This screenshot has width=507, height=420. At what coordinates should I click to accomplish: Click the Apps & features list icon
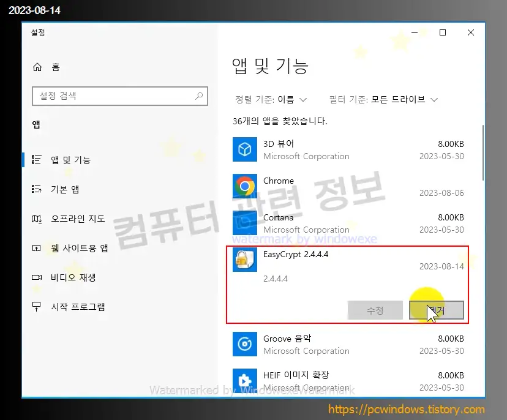[36, 160]
